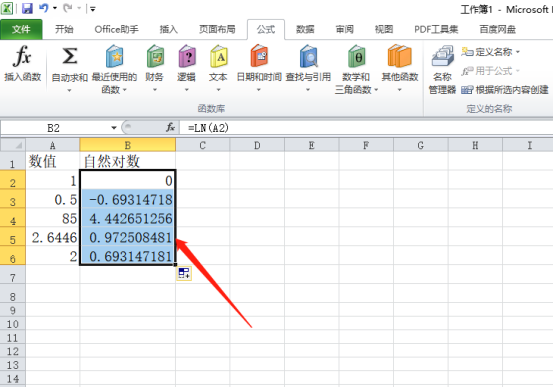The width and height of the screenshot is (554, 388).
Task: Open the Financial functions library
Action: [155, 56]
